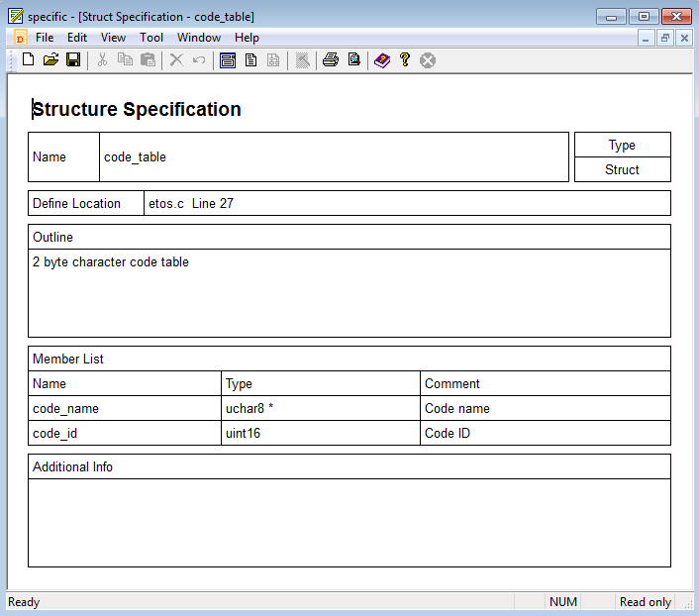This screenshot has width=699, height=616.
Task: Click the empty Additional Info text area
Action: 349,523
